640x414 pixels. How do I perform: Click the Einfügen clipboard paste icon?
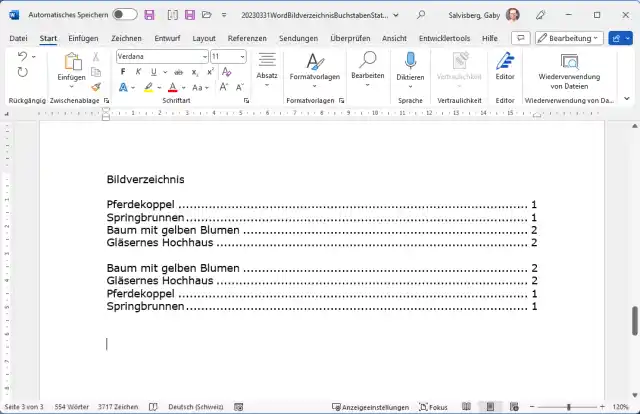coord(72,62)
